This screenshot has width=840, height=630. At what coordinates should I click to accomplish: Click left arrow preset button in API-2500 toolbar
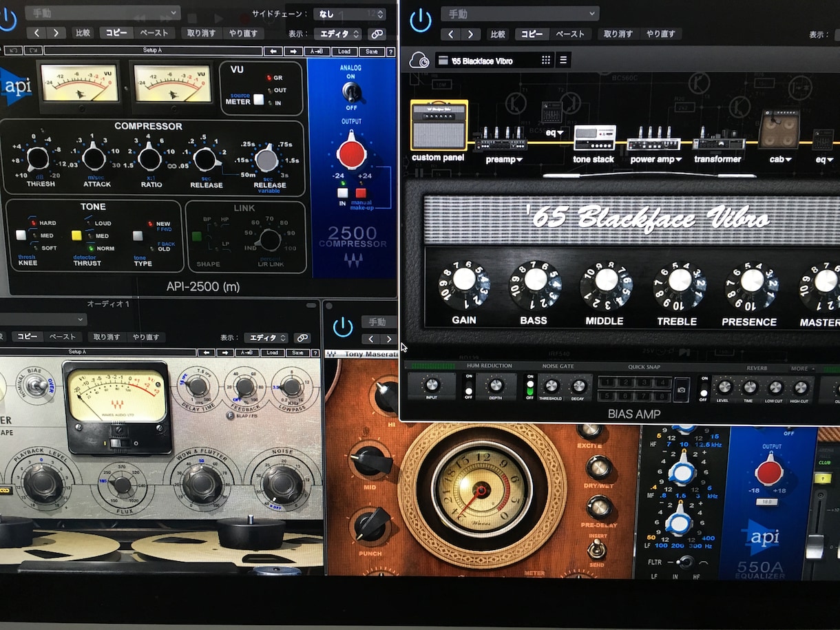(273, 52)
